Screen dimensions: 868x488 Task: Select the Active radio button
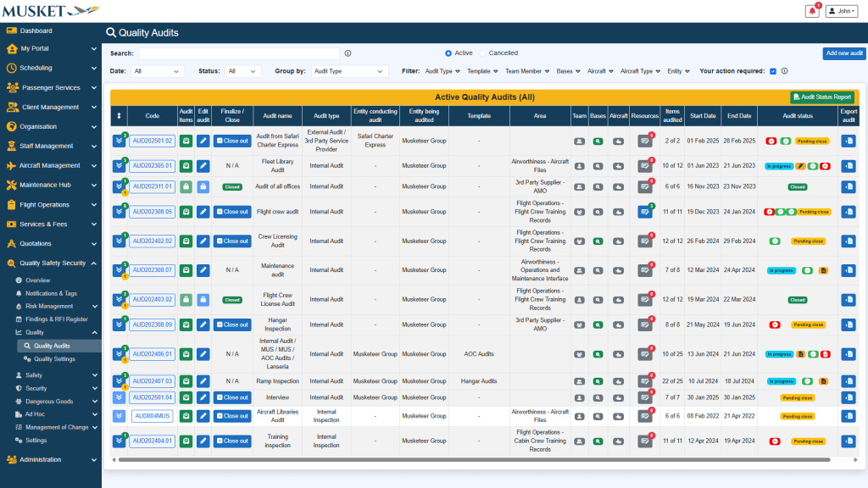[x=448, y=53]
